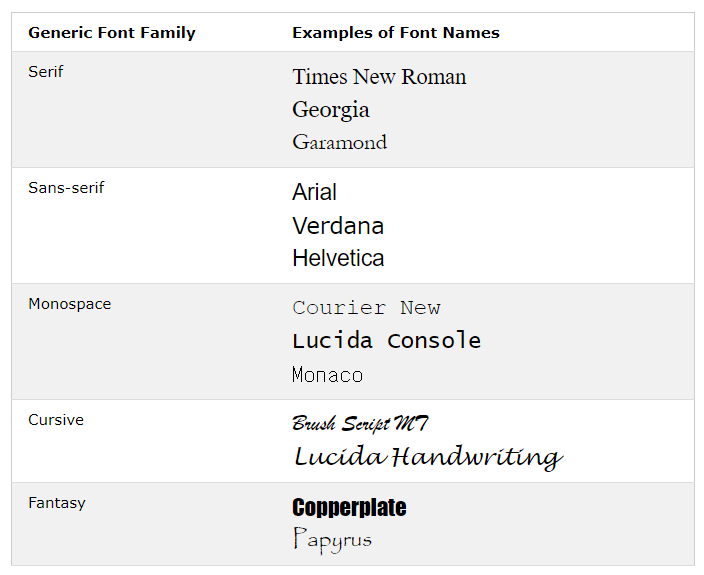
Task: Click the Brush Script MT sample
Action: pyautogui.click(x=361, y=424)
